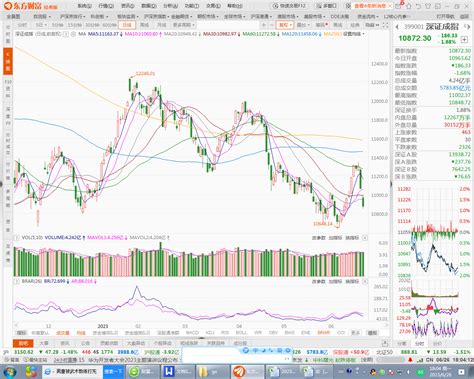Screen dimensions: 474x379
Task: Click 打开导航 button
Action: coord(445,16)
